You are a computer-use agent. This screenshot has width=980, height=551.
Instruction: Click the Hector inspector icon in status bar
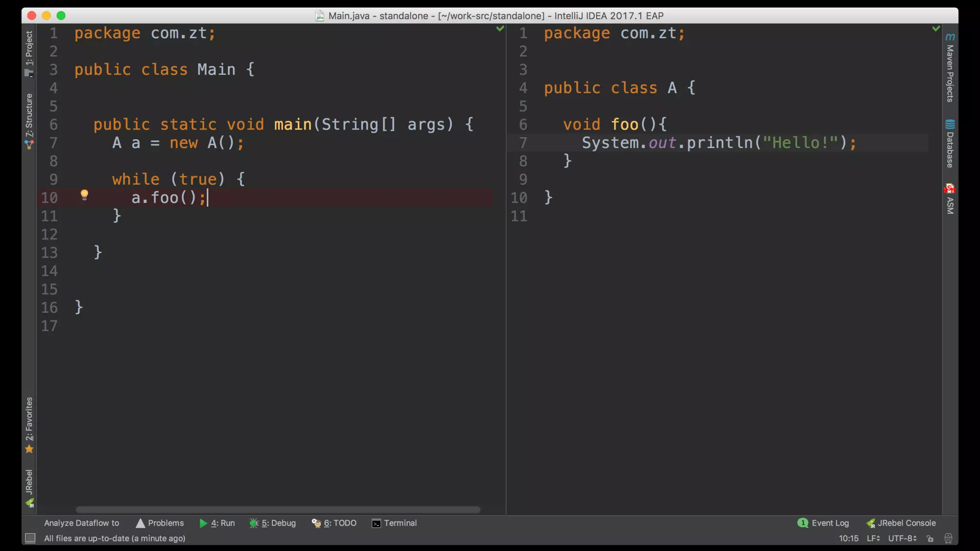pos(948,539)
